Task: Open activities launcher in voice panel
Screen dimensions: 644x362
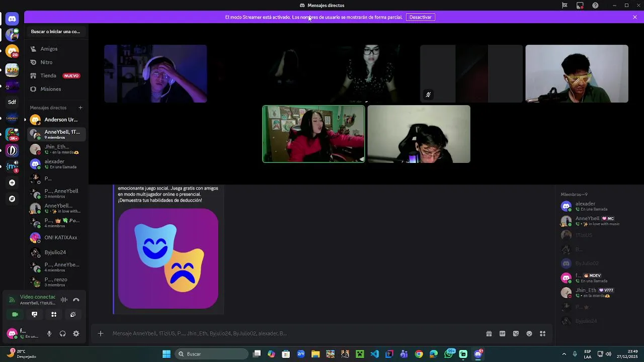Action: [54, 314]
